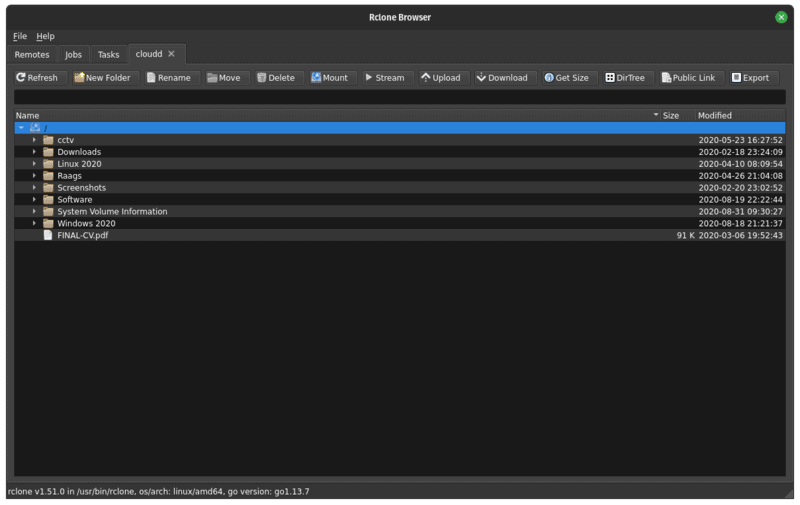800x505 pixels.
Task: Open the Help menu
Action: (45, 36)
